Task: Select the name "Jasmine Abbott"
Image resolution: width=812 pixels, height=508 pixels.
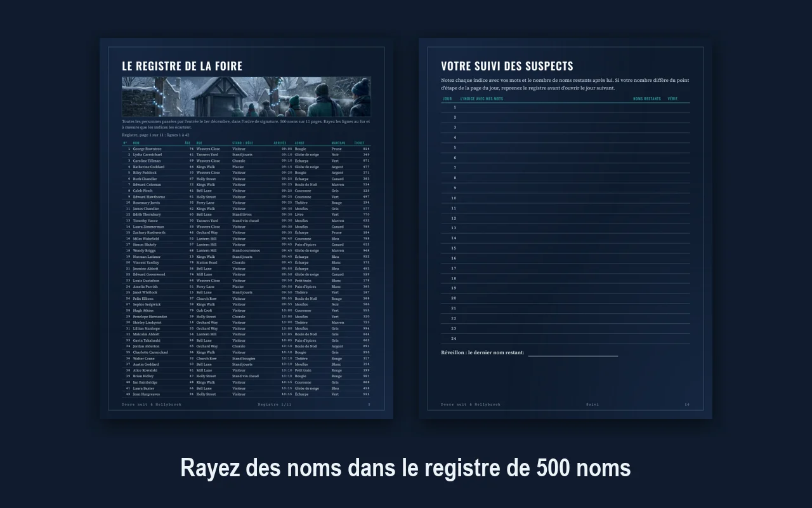Action: [x=146, y=269]
